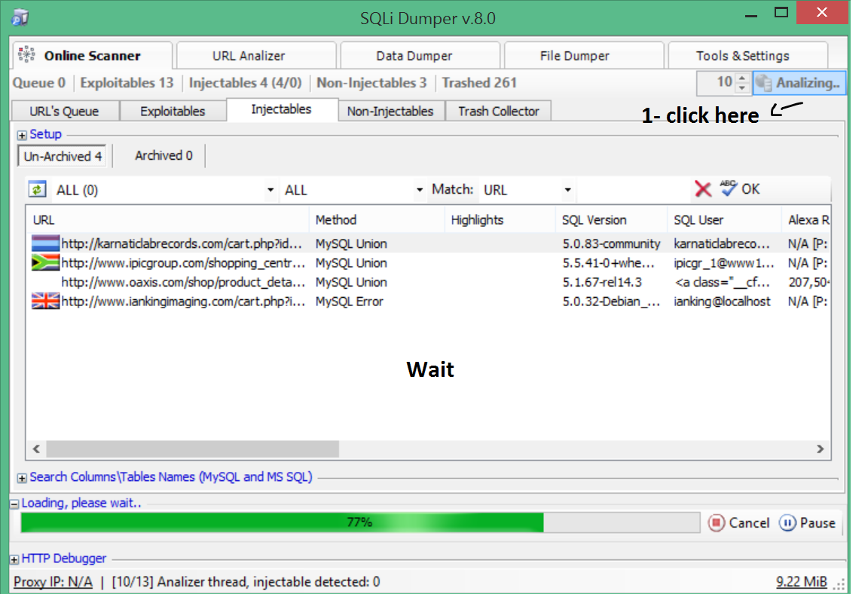Screen dimensions: 868x594
Task: Open the ALL (0) dropdown
Action: point(270,190)
